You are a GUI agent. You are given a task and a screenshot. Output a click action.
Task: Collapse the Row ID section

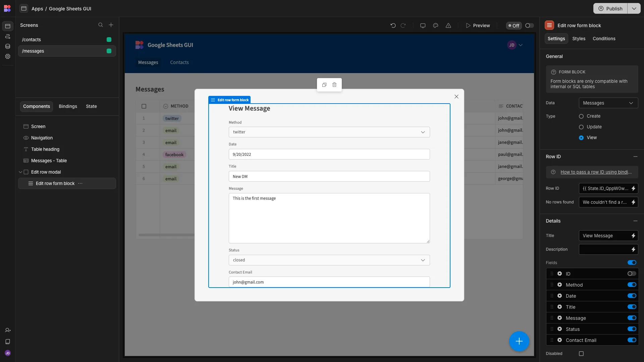pos(635,157)
